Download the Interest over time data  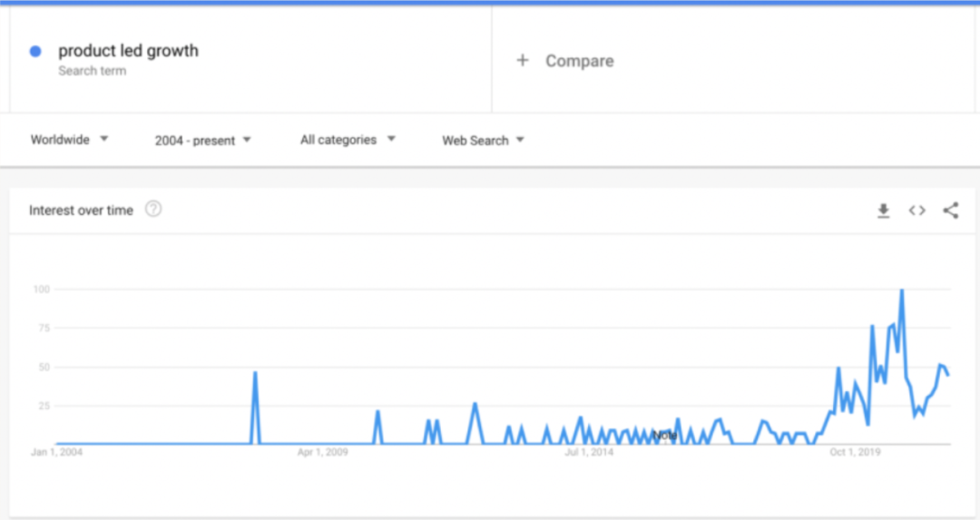tap(883, 211)
